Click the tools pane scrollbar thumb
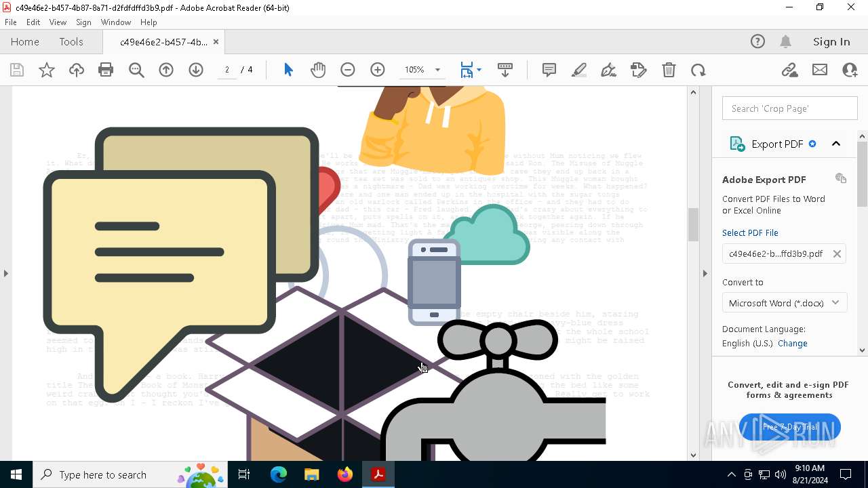 [863, 174]
